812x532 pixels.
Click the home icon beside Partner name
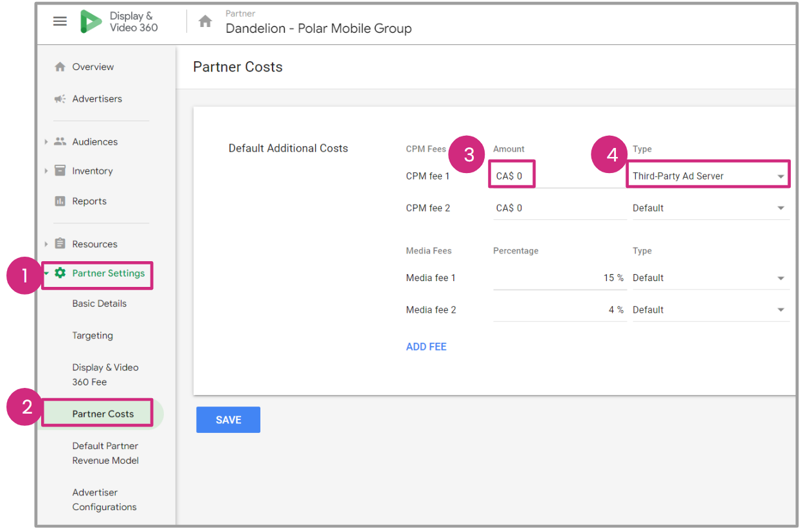[x=205, y=22]
